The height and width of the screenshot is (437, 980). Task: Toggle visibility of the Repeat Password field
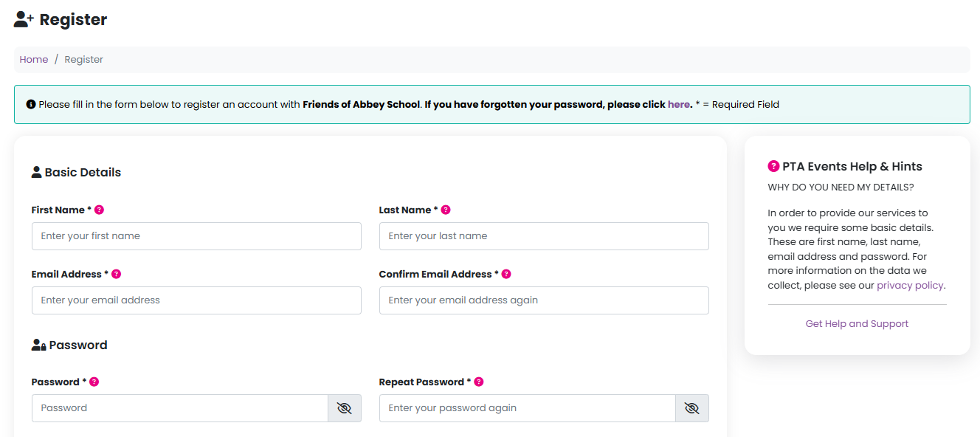[x=691, y=408]
